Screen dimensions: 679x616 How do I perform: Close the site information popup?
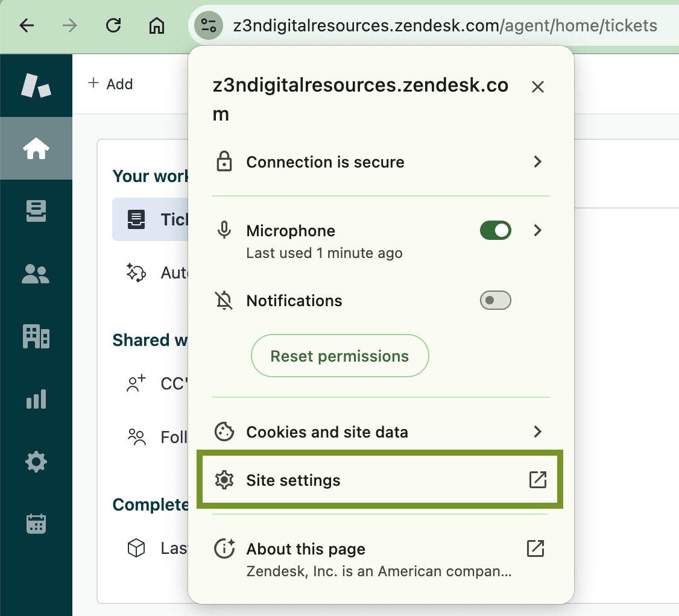pos(537,87)
